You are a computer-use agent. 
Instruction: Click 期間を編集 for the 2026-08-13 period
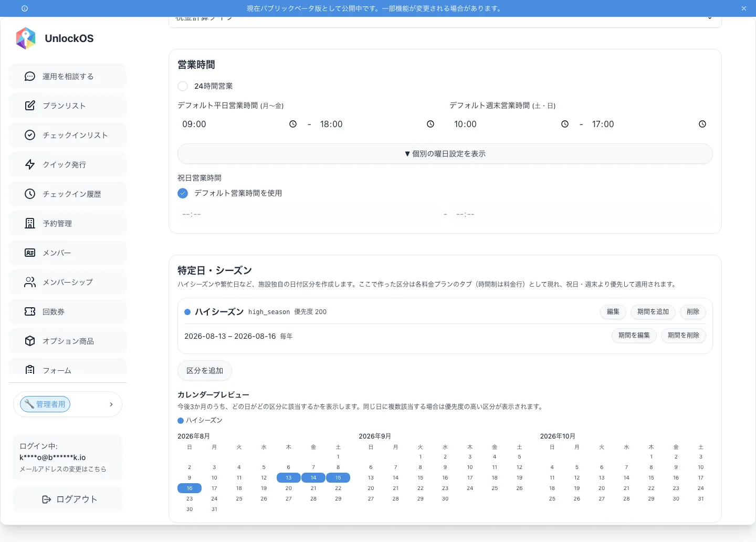point(634,336)
